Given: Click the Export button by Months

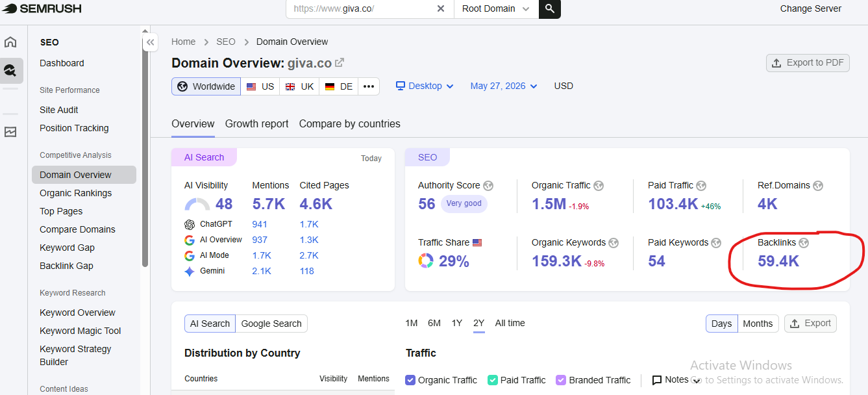Looking at the screenshot, I should [x=810, y=324].
